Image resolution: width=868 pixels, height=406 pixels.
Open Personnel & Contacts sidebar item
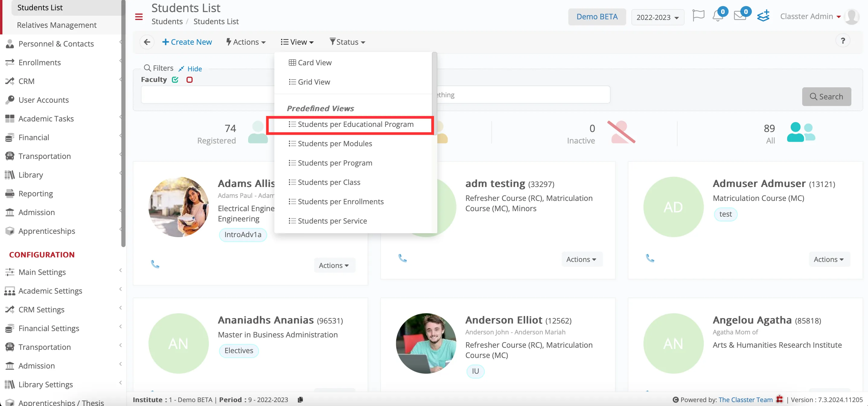63,43
